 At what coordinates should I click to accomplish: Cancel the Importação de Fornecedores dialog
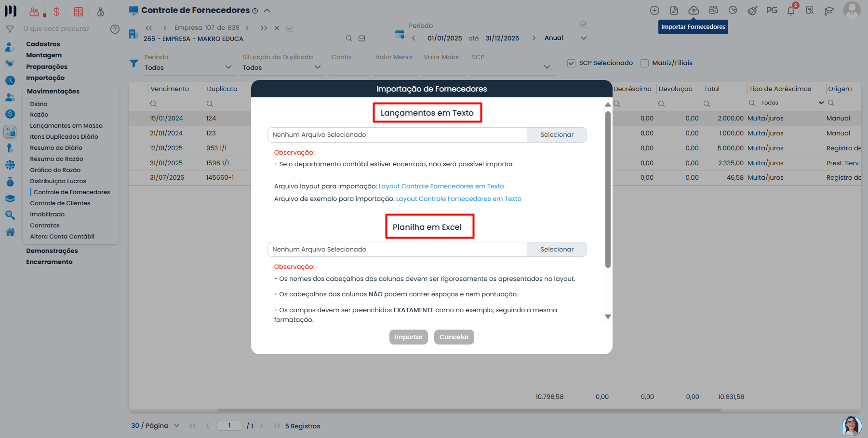[x=454, y=337]
